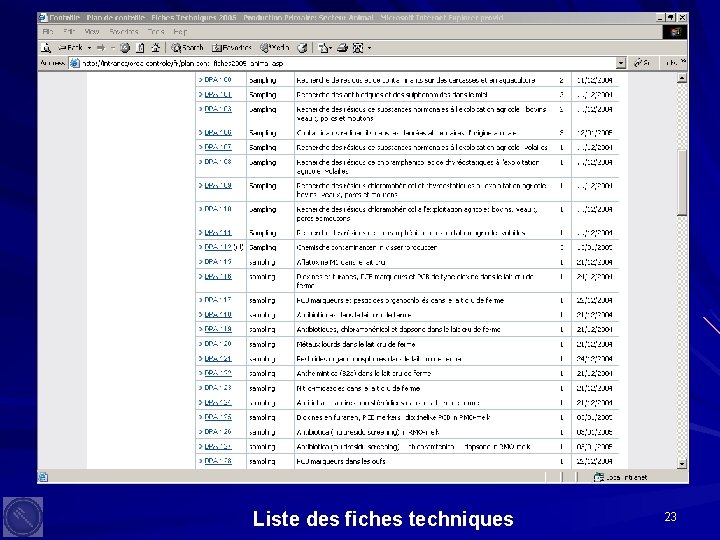
Task: Click the Internet Explorer logo at menu bar right
Action: click(x=675, y=32)
